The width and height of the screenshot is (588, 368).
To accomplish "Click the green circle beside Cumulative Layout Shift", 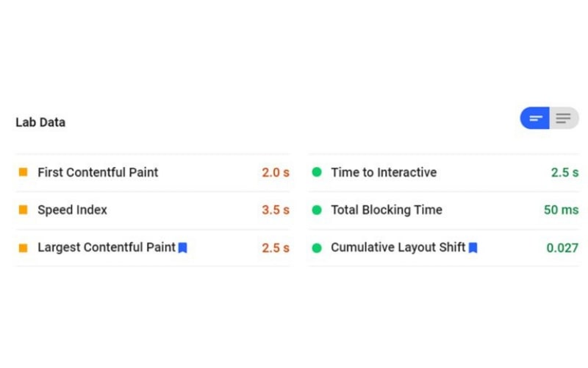I will (x=317, y=248).
